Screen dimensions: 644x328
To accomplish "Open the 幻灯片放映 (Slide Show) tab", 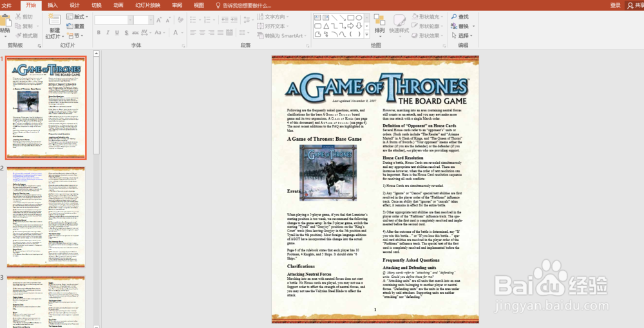I will [x=148, y=5].
